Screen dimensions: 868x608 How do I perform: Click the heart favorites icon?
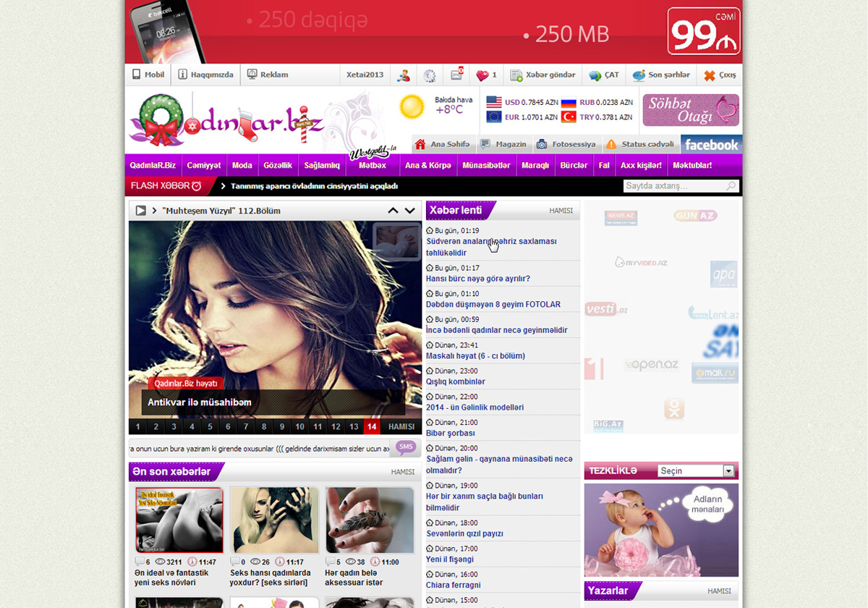pos(482,75)
